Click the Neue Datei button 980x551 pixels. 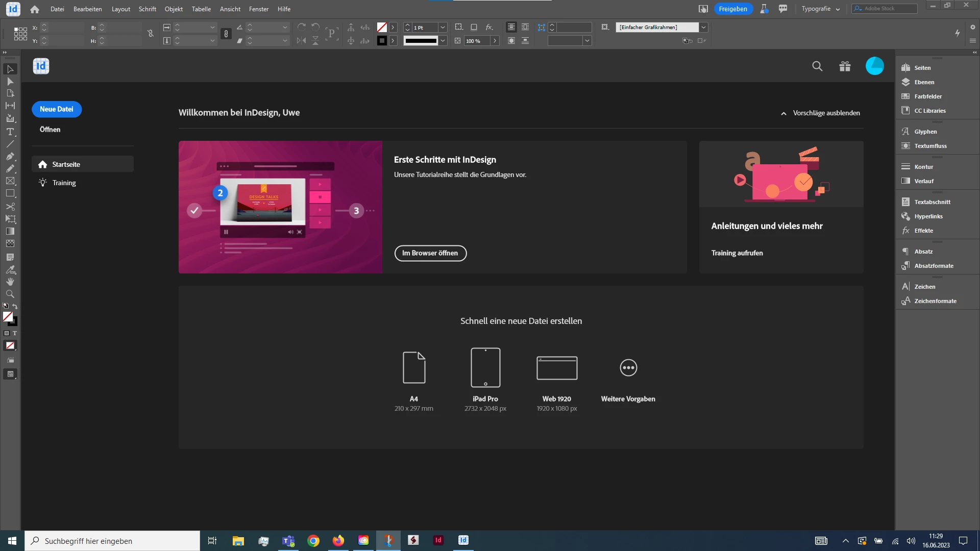click(57, 109)
